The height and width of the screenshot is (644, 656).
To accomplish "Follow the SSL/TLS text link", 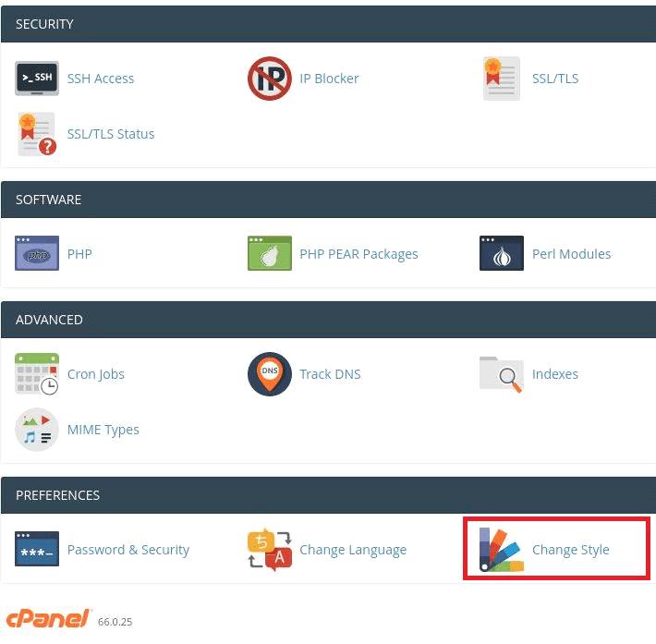I will [x=555, y=79].
